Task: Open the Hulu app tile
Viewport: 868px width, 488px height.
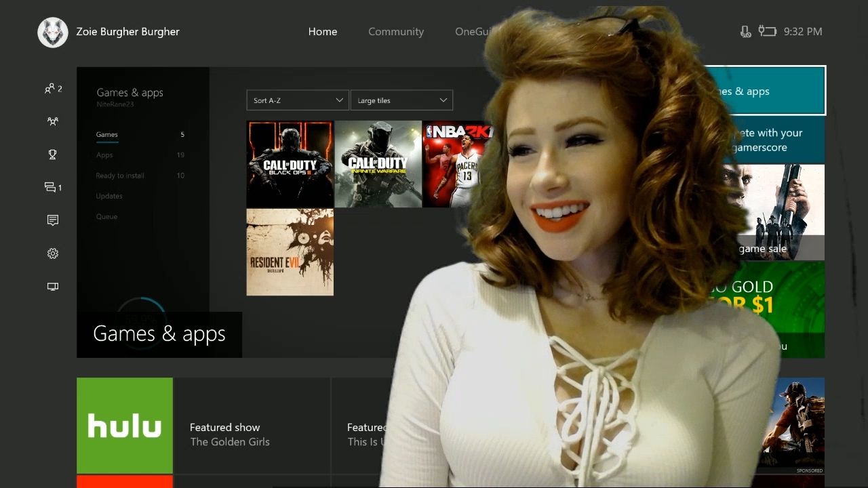Action: pos(125,426)
